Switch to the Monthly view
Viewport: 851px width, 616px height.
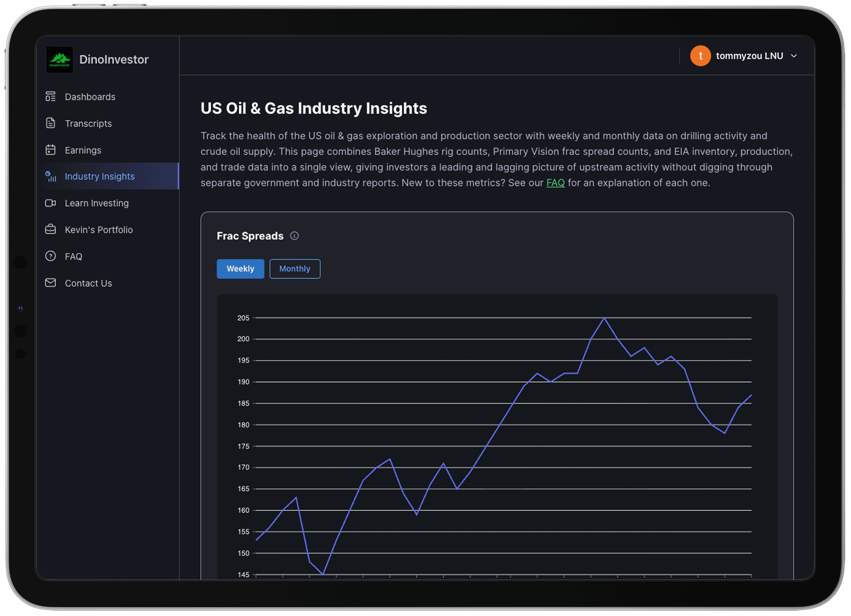click(x=295, y=269)
